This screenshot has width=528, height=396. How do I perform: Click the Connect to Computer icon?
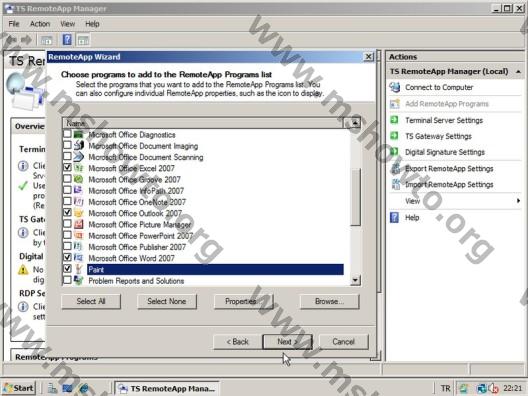395,87
